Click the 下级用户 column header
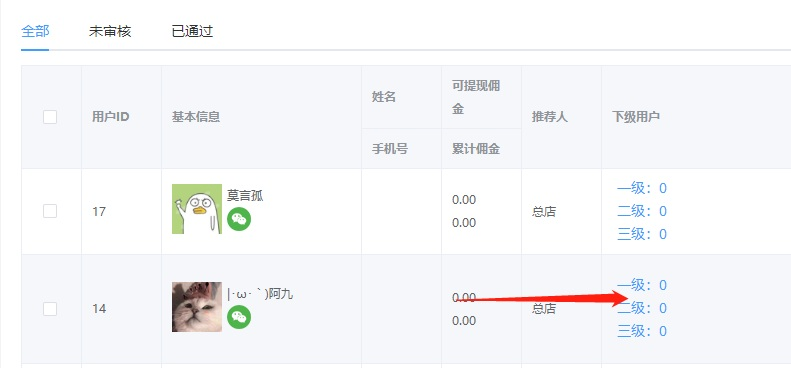The image size is (792, 370). point(636,117)
